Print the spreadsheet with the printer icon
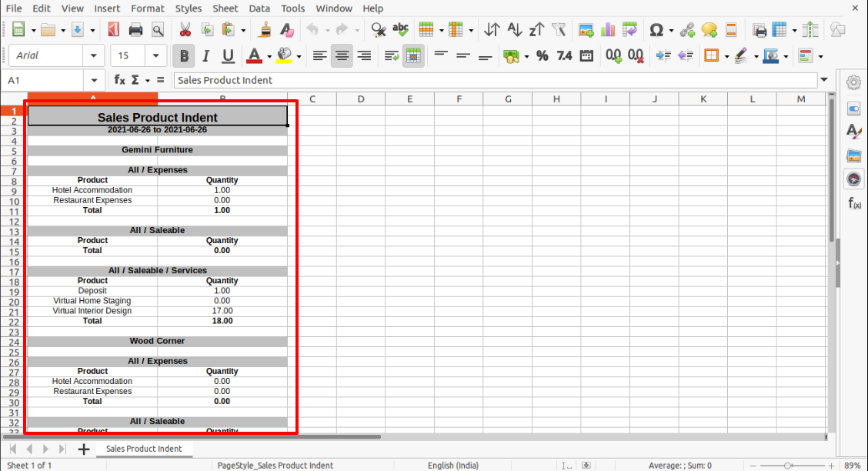 pos(135,29)
